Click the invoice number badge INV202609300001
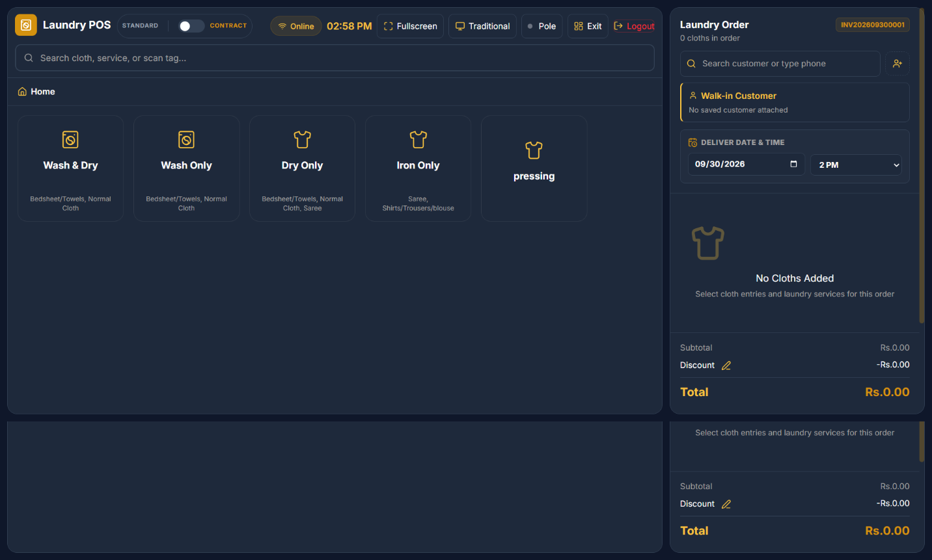The image size is (932, 560). [873, 25]
